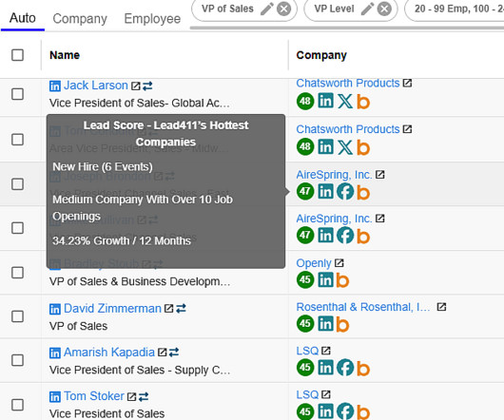This screenshot has width=504, height=420.
Task: Check the Amarish Kapadia row checkbox
Action: [17, 360]
